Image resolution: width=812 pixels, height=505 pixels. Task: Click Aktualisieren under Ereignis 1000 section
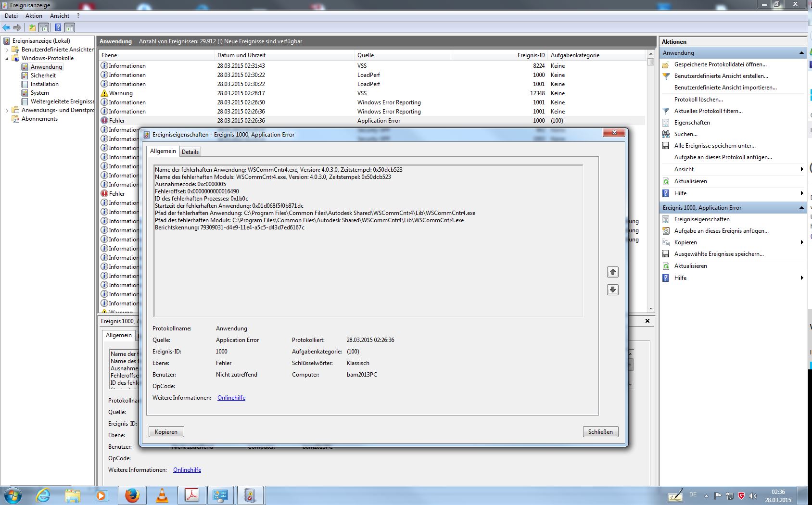690,266
